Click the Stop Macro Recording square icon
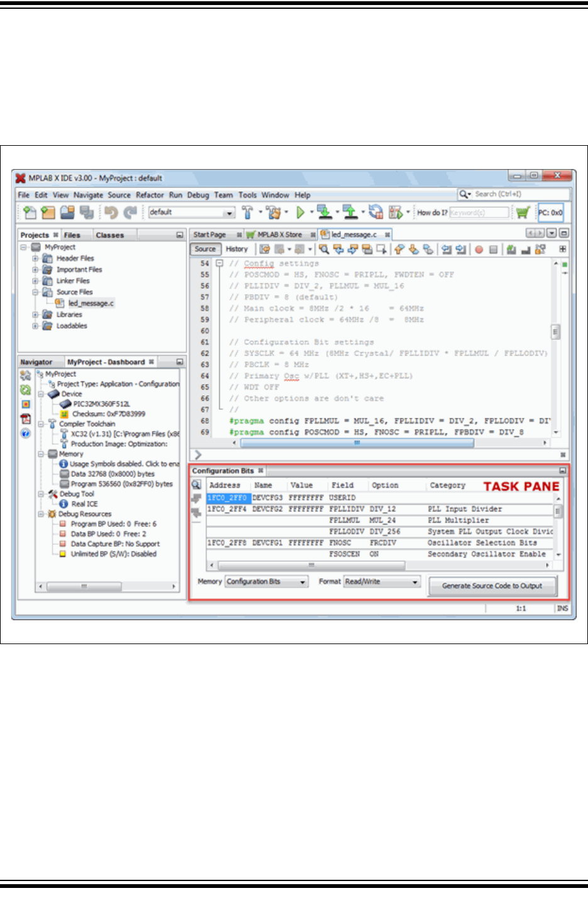Image resolution: width=588 pixels, height=898 pixels. (x=494, y=249)
